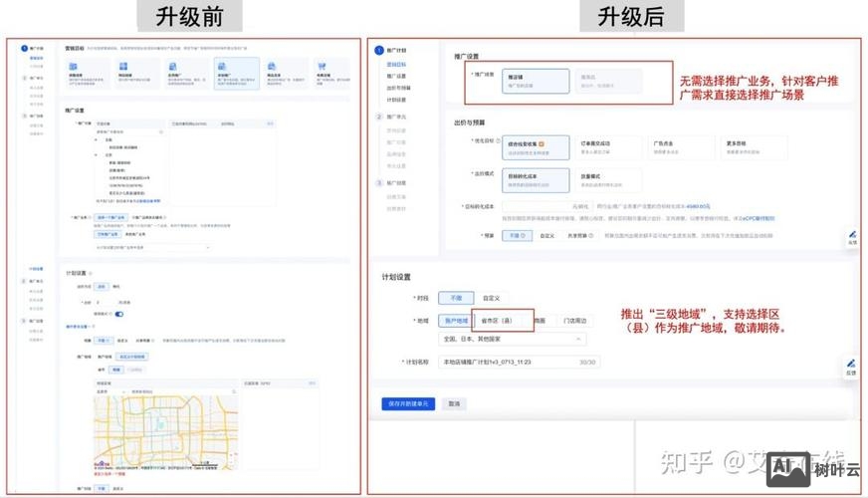868x498 pixels.
Task: Click the 取消 button
Action: click(x=454, y=403)
